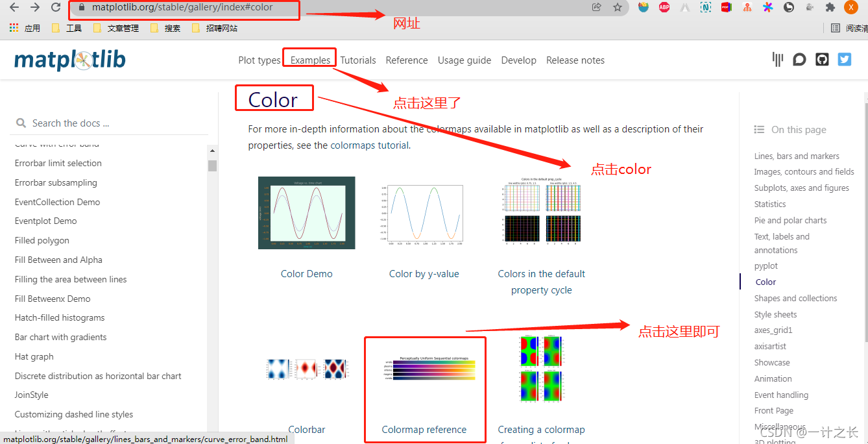Jump to the pyplot section

(766, 265)
